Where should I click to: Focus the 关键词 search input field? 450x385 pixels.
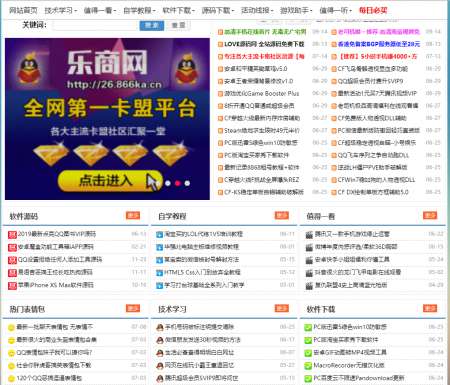[x=95, y=25]
